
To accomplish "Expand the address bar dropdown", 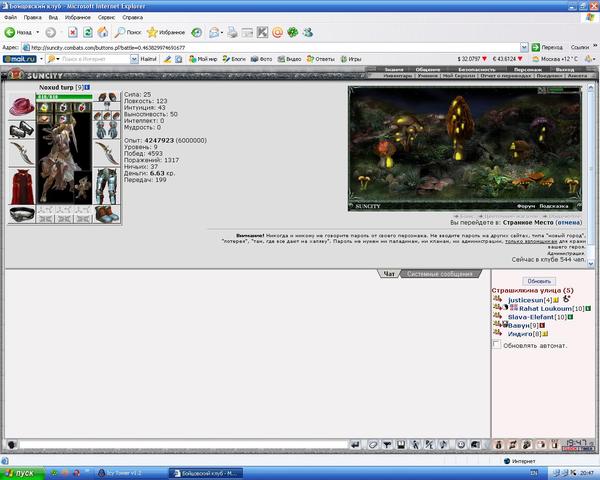I will tap(524, 47).
